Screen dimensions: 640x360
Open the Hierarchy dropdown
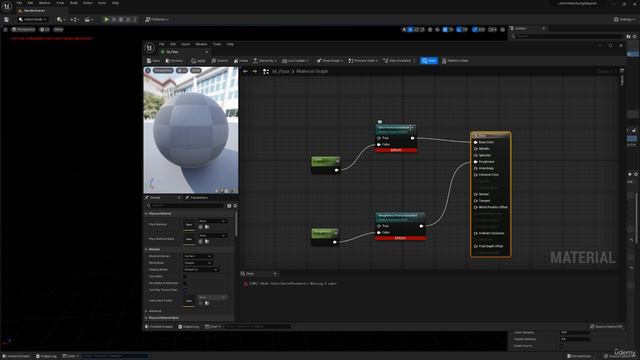[x=265, y=61]
